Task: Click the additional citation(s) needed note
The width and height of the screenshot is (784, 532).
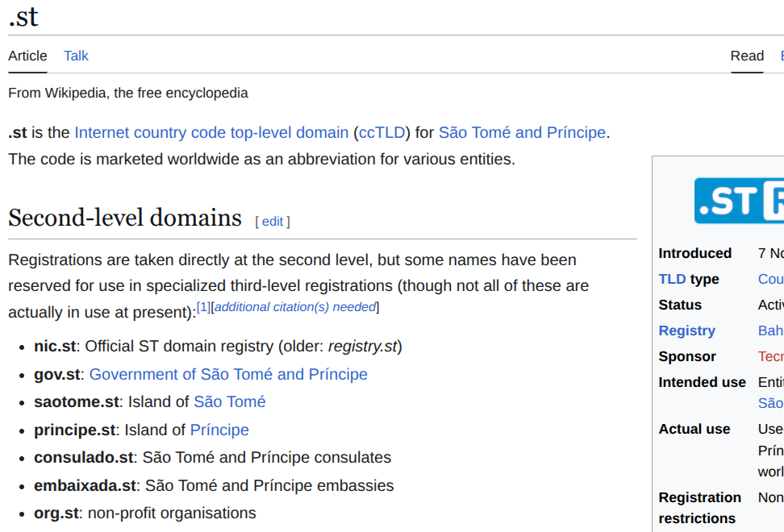Action: (295, 306)
